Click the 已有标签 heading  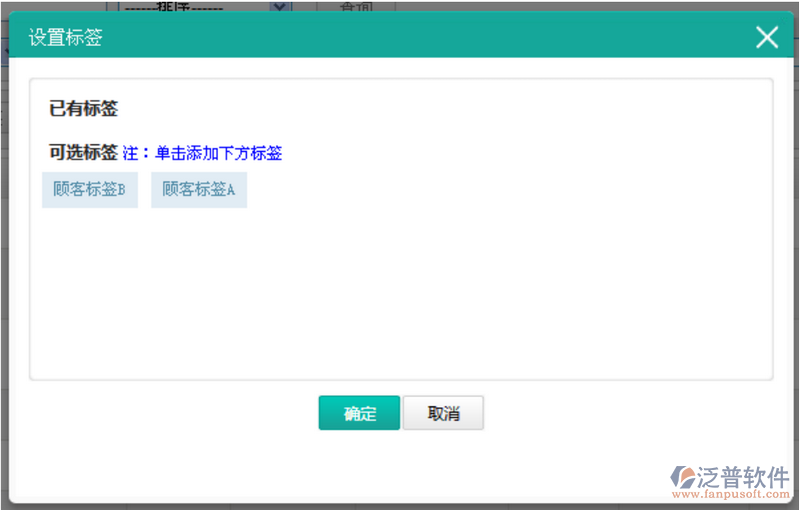click(84, 108)
